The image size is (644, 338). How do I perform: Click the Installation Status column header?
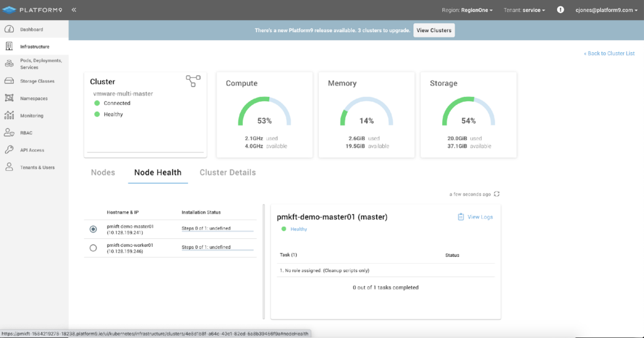(x=201, y=212)
